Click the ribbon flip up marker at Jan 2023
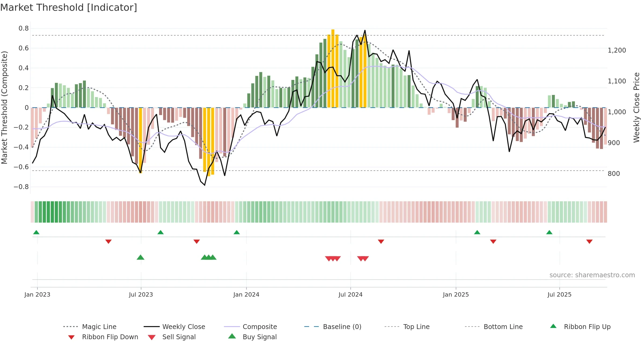 (36, 232)
